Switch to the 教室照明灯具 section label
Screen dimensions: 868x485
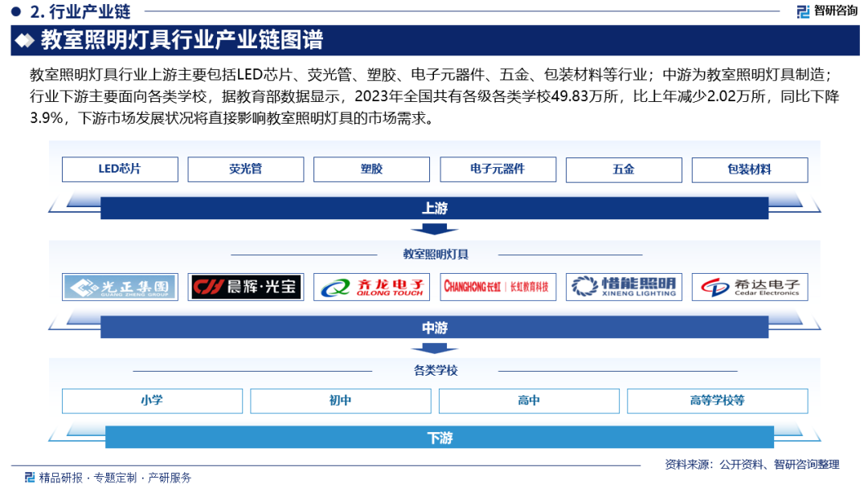coord(434,251)
